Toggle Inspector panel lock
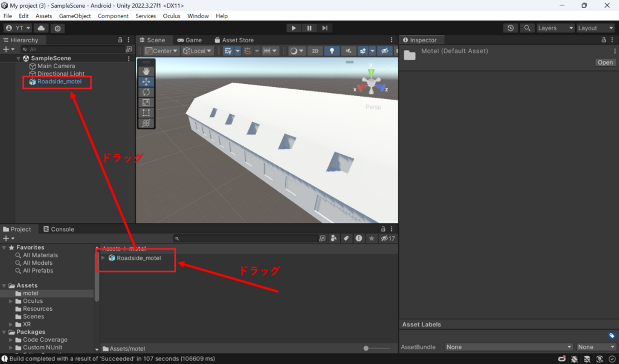The height and width of the screenshot is (364, 619). tap(604, 40)
